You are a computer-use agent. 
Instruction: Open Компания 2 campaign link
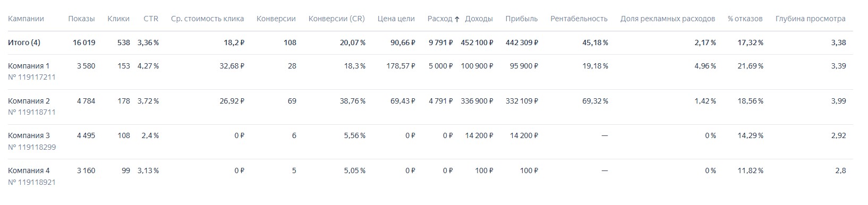coord(29,101)
